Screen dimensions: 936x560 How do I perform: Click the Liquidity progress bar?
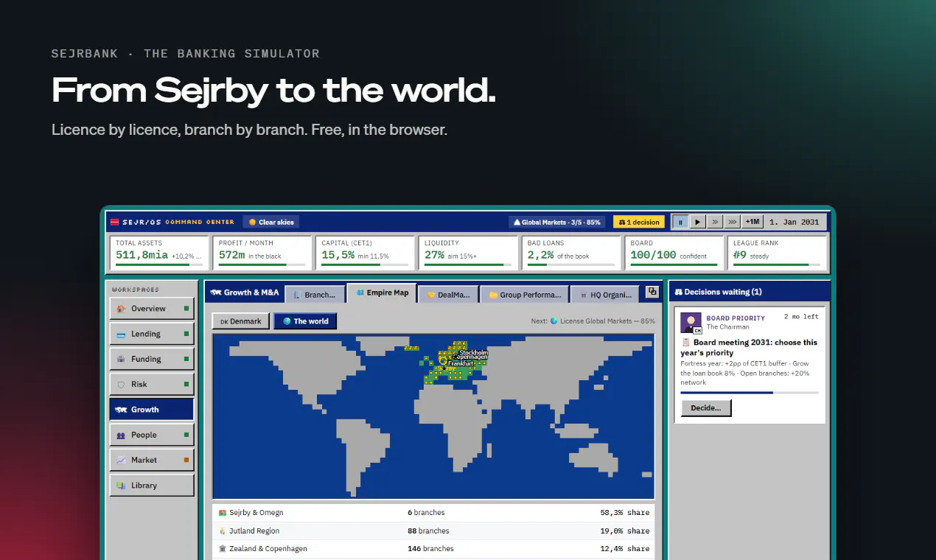(x=468, y=265)
